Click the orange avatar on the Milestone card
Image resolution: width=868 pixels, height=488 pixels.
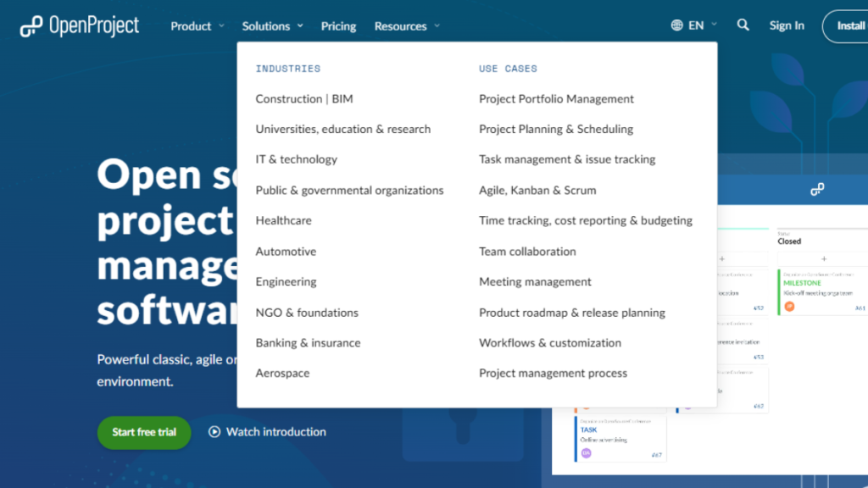[x=789, y=307]
